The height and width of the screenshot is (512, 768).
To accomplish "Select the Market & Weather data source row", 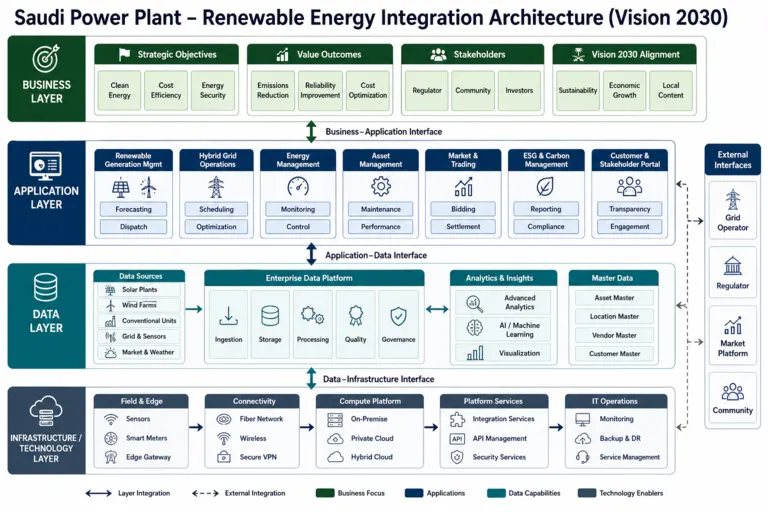I will [139, 352].
